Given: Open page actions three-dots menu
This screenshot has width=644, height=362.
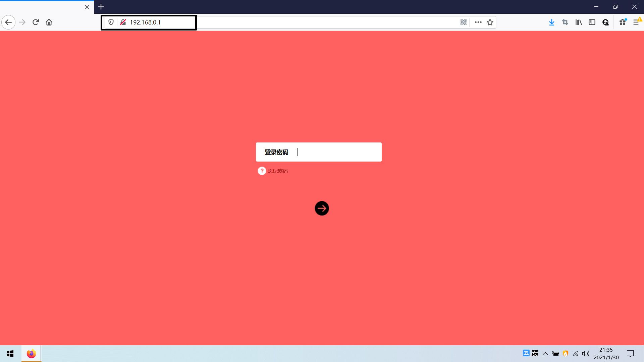Looking at the screenshot, I should tap(478, 22).
